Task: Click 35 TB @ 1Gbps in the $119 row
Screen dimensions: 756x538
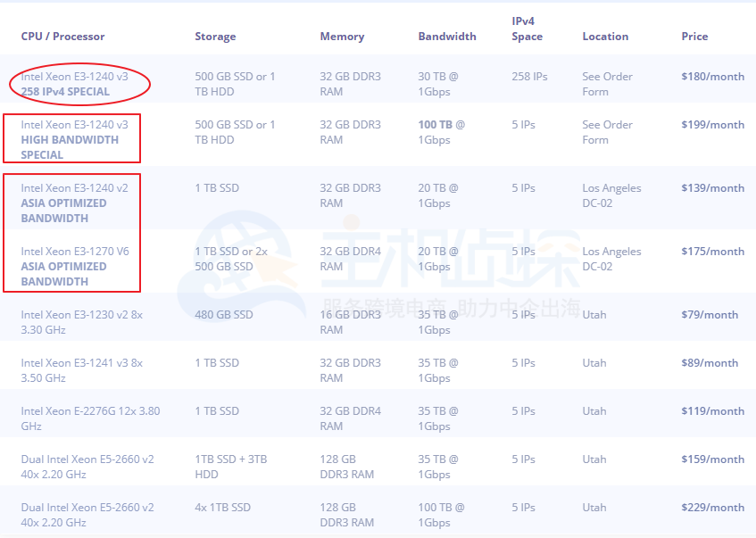Action: pyautogui.click(x=438, y=418)
